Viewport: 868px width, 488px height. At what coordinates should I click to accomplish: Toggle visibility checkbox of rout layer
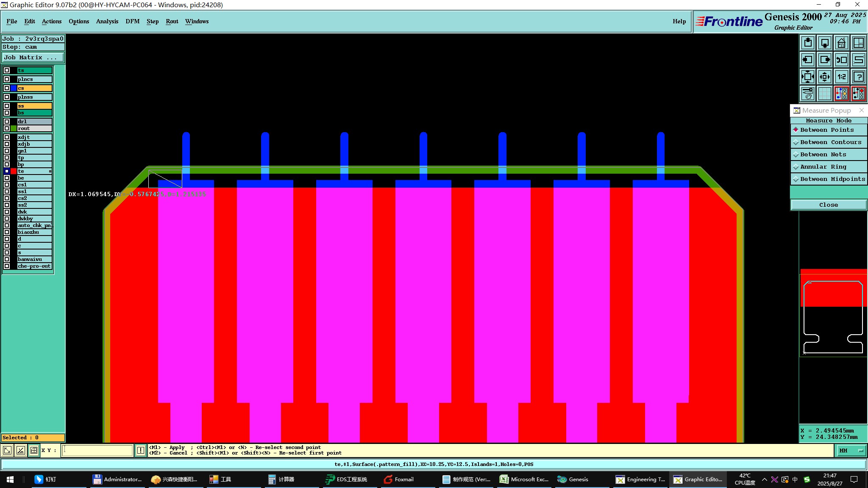click(7, 128)
